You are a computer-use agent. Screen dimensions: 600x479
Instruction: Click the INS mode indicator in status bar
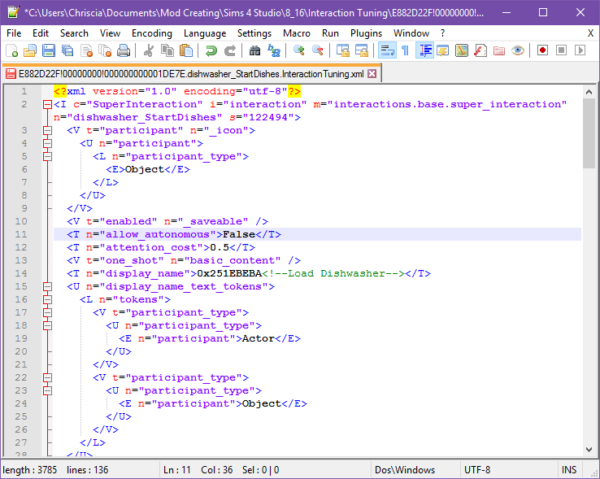(x=569, y=469)
